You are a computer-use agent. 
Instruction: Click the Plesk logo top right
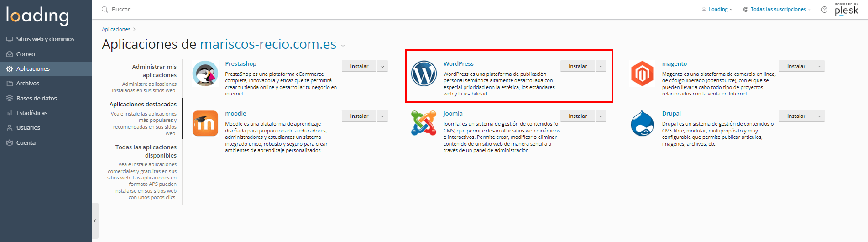click(847, 9)
